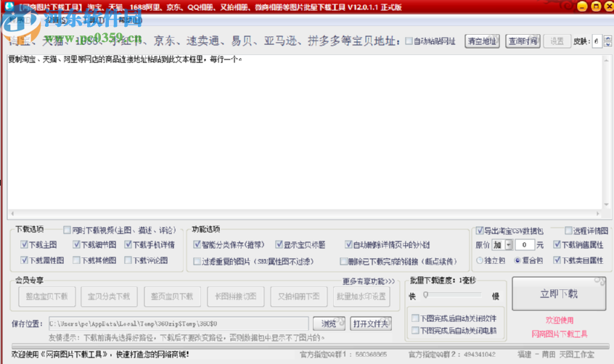Increase skin number with up arrow

607,38
